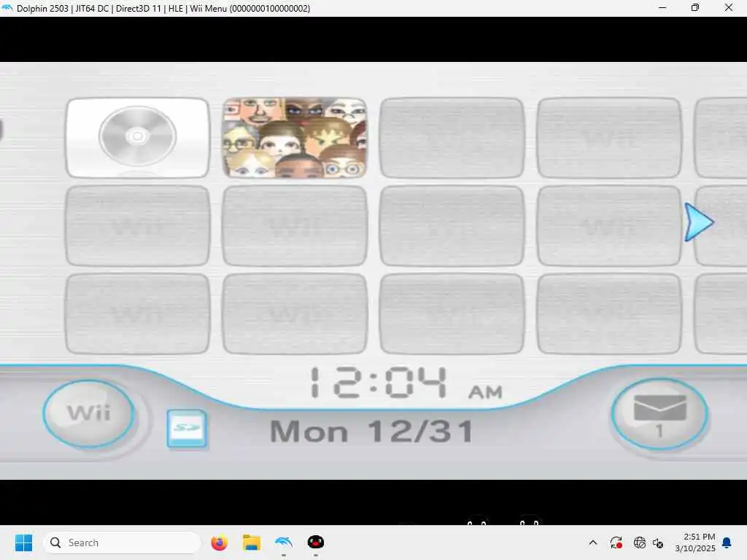Click the muted volume tray icon
The width and height of the screenshot is (747, 560).
pos(658,542)
